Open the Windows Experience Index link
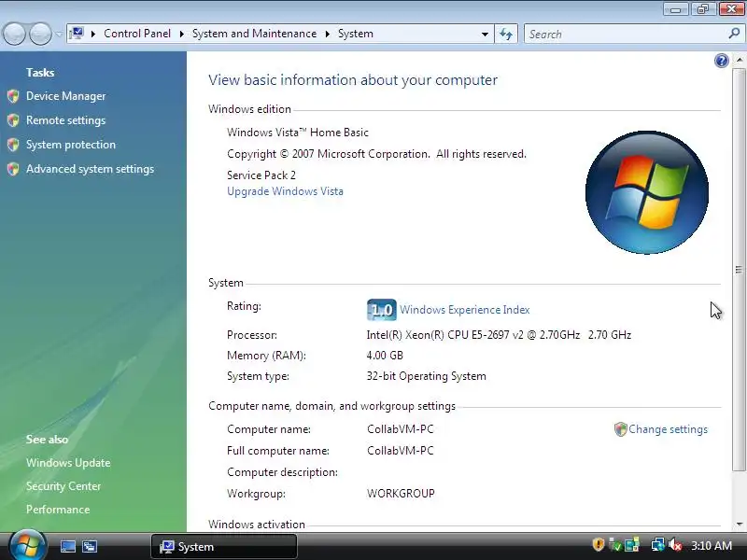 click(x=464, y=310)
